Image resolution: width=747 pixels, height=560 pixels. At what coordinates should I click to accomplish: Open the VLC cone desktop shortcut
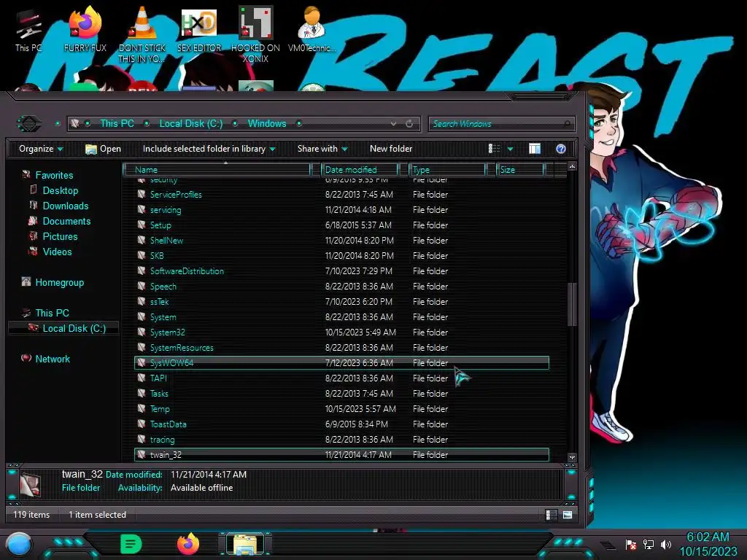(142, 34)
